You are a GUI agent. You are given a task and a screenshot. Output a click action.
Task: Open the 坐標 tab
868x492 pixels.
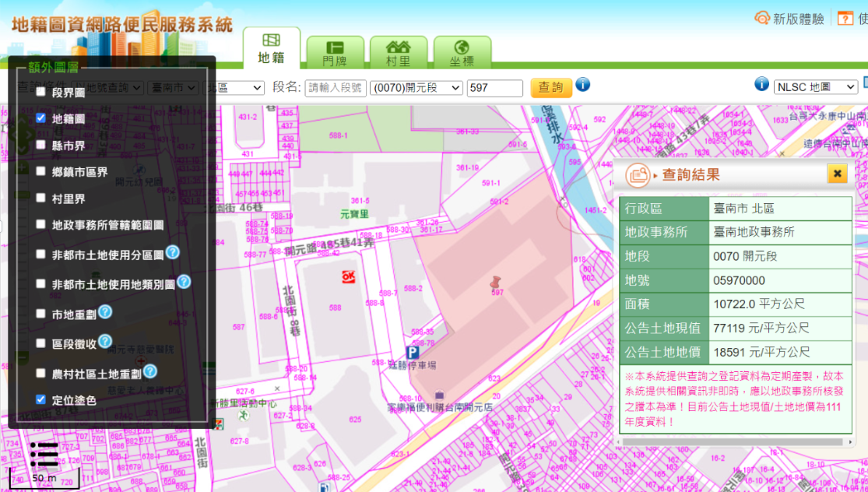462,53
